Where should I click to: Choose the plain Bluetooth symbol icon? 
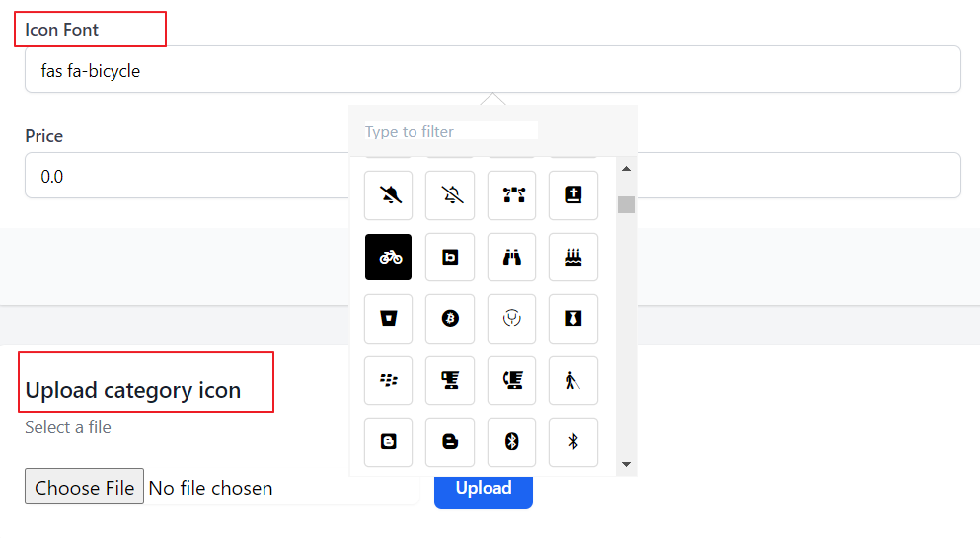573,442
